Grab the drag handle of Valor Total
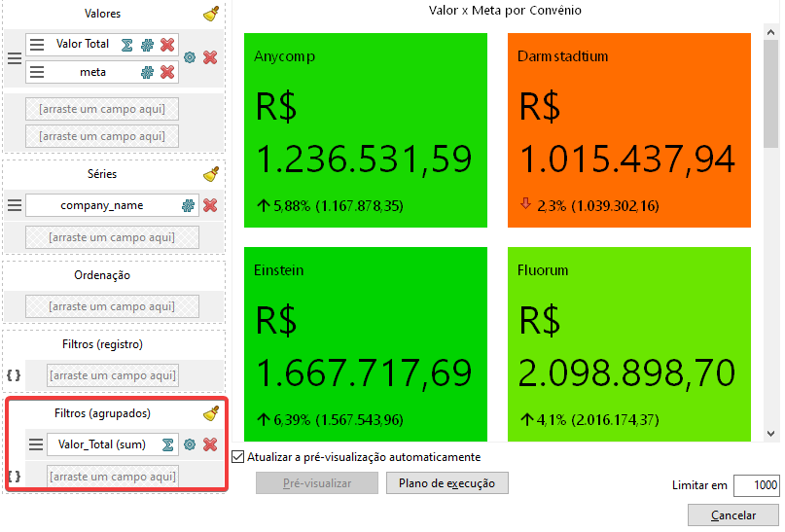The image size is (785, 532). point(37,45)
